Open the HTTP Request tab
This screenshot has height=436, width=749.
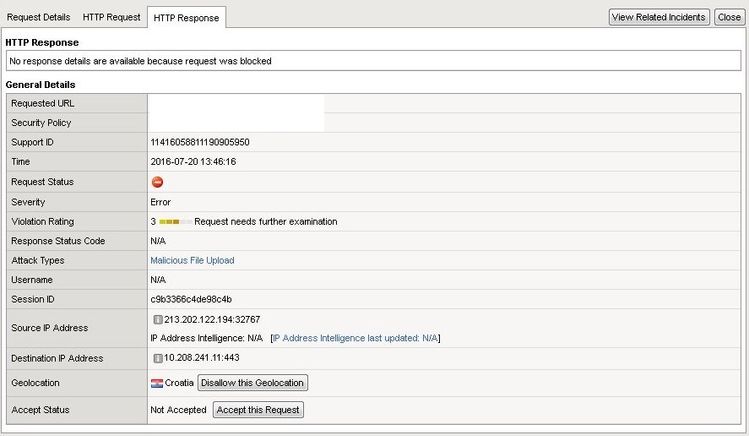click(111, 17)
